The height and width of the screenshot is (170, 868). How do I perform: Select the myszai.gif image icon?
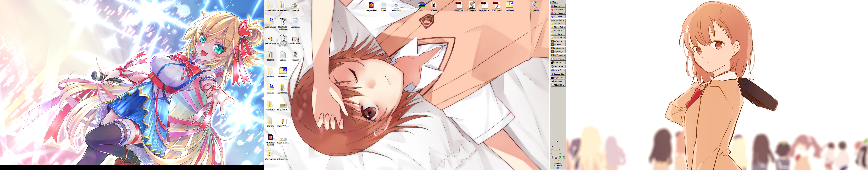(x=295, y=6)
